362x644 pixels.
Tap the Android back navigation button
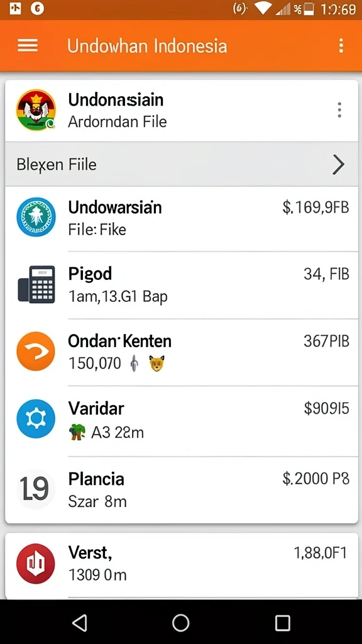point(80,622)
